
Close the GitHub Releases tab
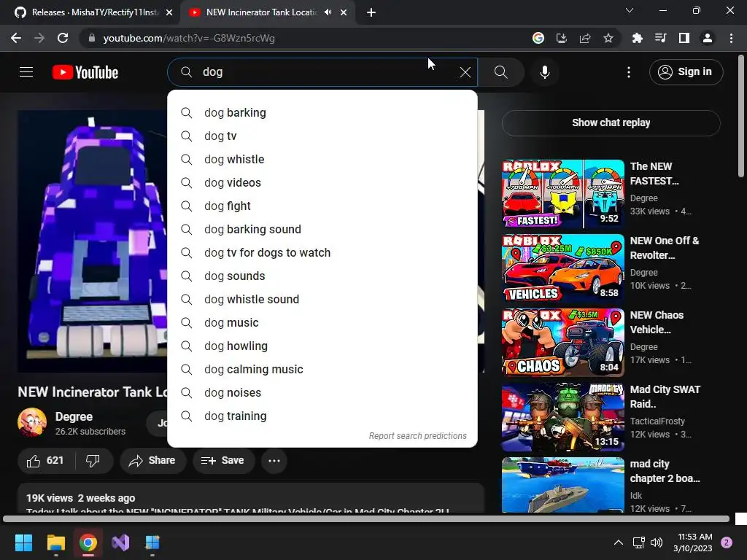(x=169, y=13)
